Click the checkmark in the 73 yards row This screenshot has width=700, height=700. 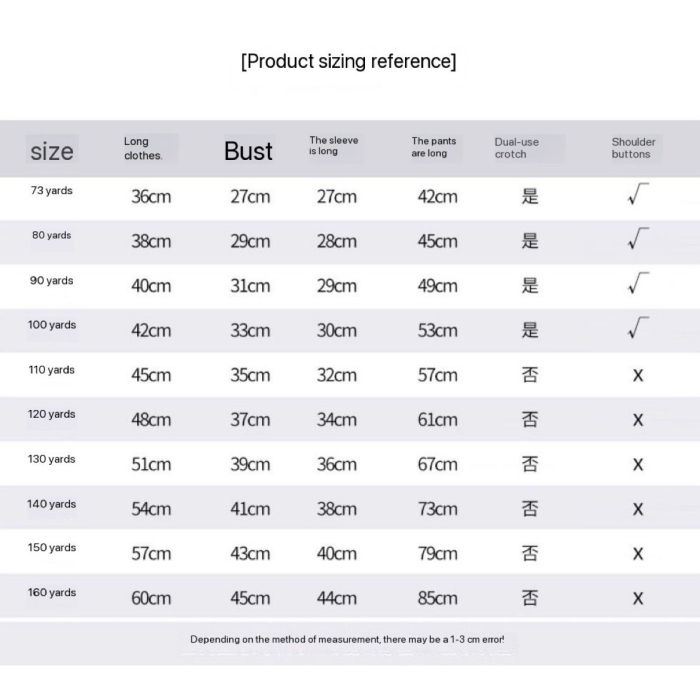(x=638, y=196)
